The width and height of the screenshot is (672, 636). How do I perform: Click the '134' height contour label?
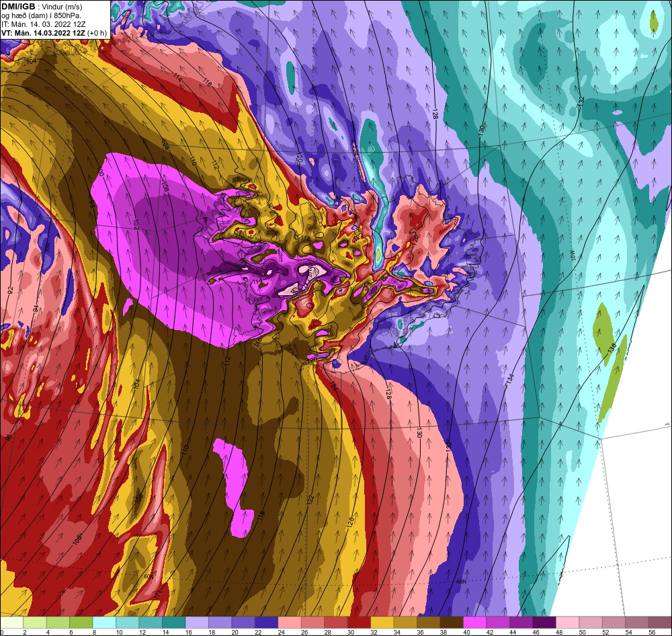coord(510,379)
